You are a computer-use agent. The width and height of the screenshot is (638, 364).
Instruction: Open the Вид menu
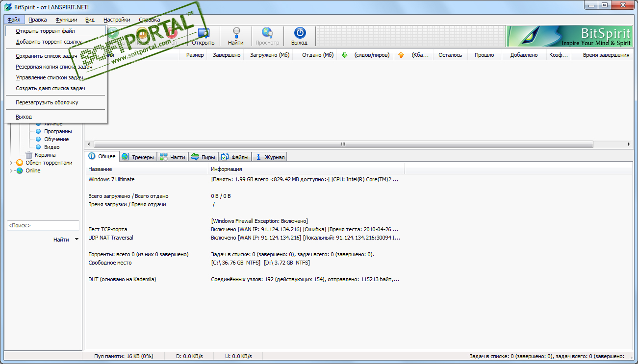90,20
